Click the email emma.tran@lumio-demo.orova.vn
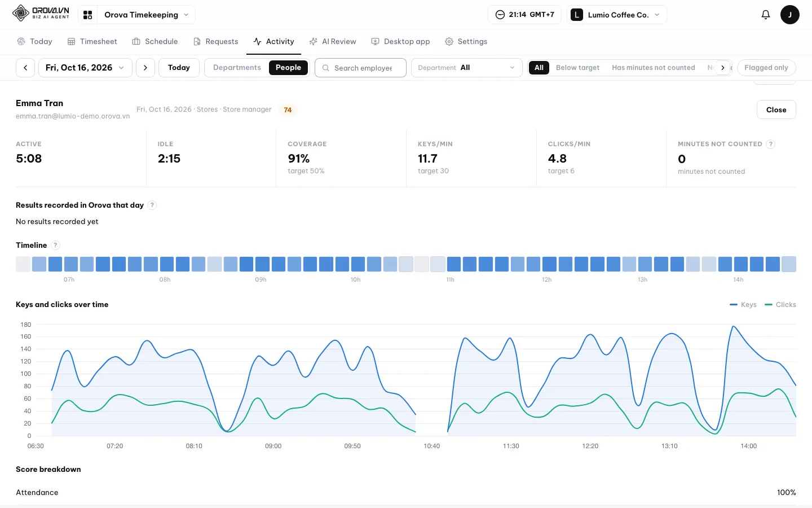This screenshot has width=812, height=508. pos(73,116)
